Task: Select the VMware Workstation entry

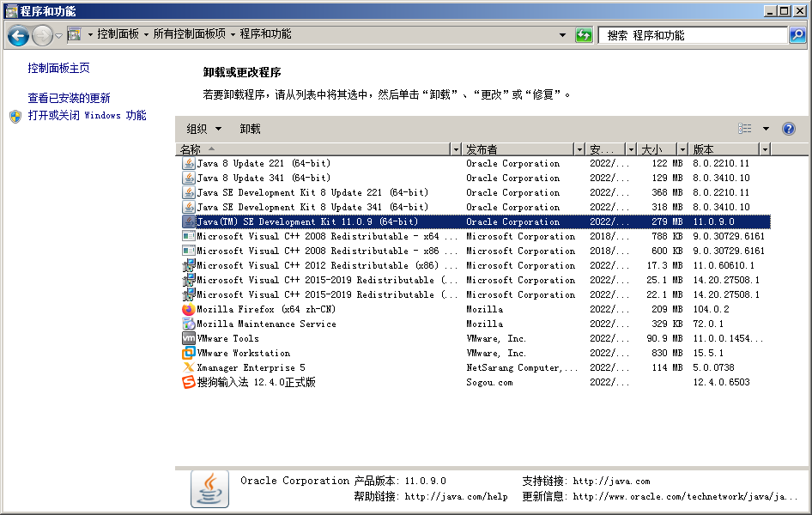Action: point(476,353)
